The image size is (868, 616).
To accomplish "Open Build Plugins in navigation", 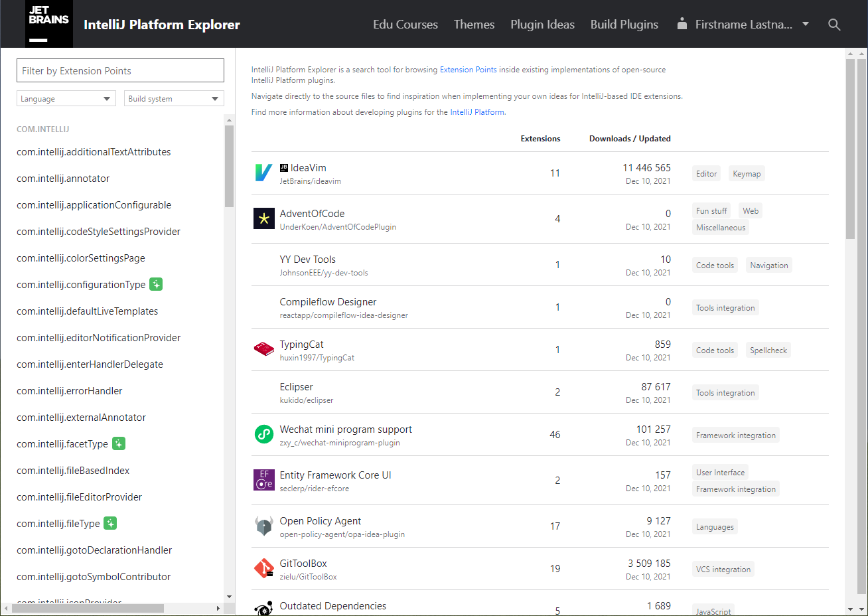I will [x=624, y=25].
